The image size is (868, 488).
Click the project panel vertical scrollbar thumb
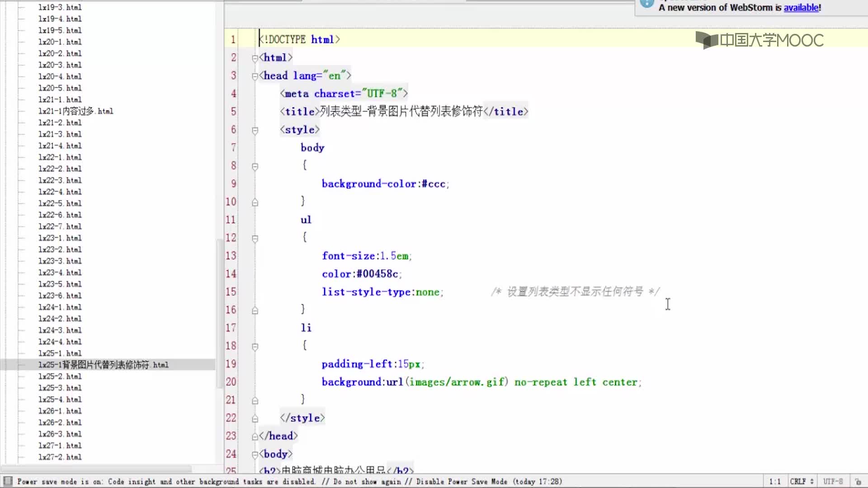220,314
